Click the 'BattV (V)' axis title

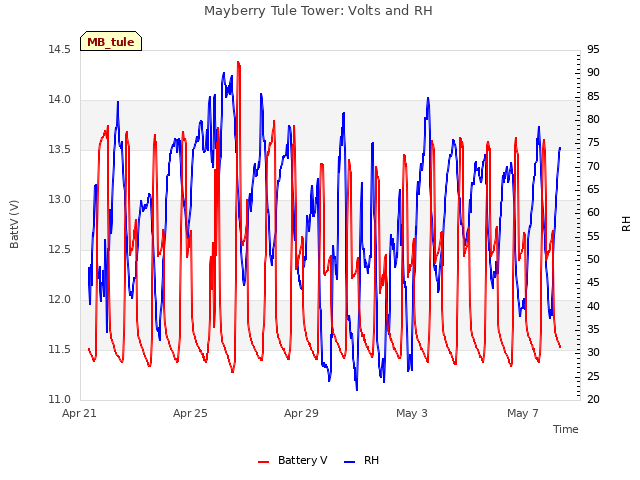[14, 224]
